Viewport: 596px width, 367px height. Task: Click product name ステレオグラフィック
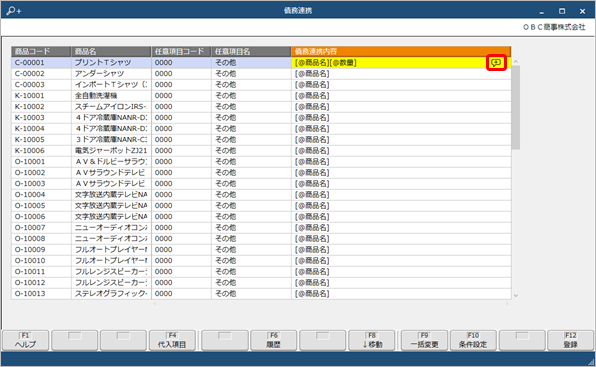[111, 294]
